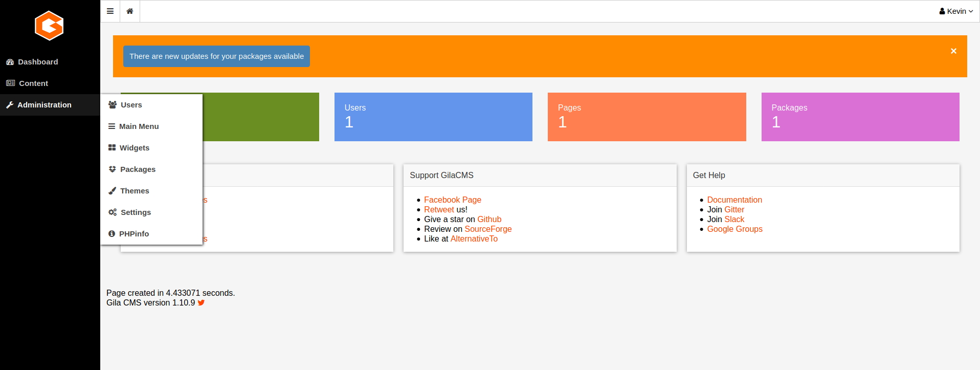Screen dimensions: 980x370
Task: Open PHPinfo from Administration submenu
Action: point(151,234)
